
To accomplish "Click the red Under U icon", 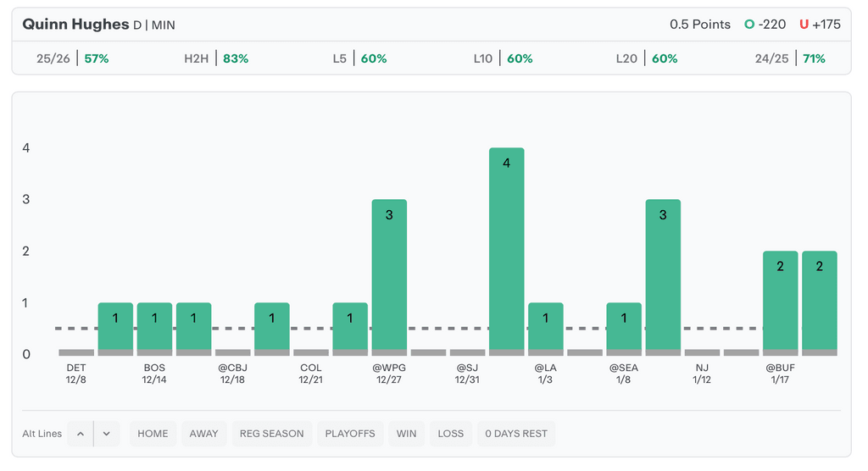I will 804,25.
